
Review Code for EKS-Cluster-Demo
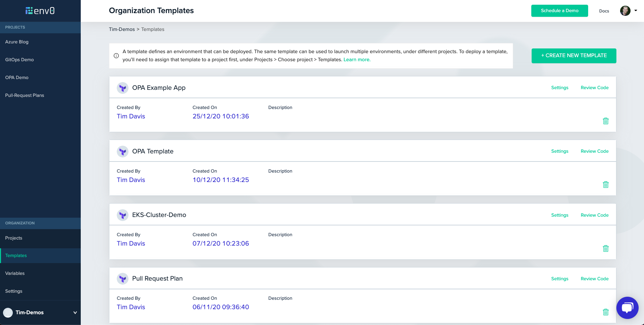click(595, 215)
